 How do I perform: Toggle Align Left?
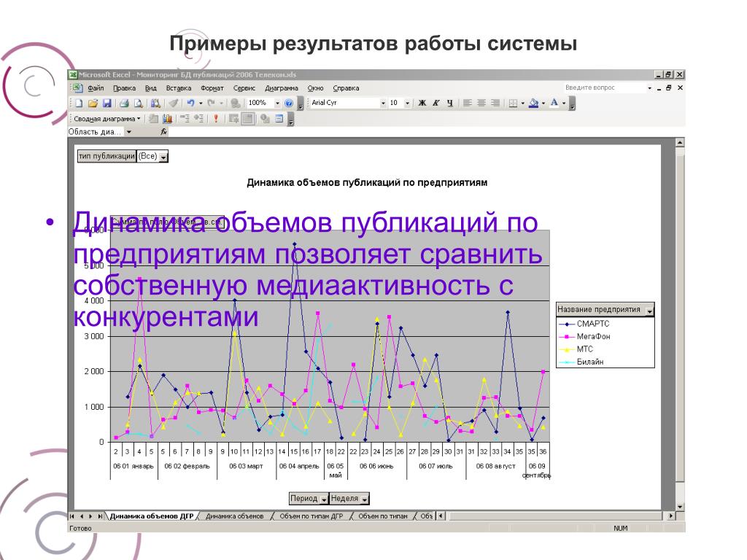(468, 103)
